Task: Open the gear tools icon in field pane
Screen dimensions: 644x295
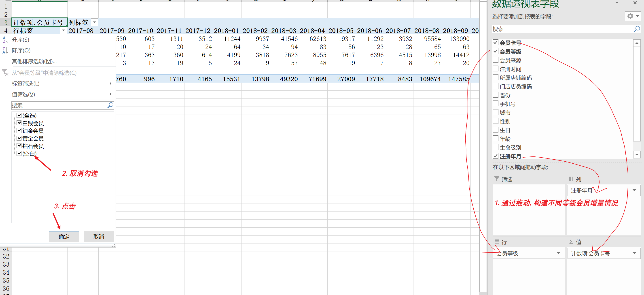Action: (630, 16)
